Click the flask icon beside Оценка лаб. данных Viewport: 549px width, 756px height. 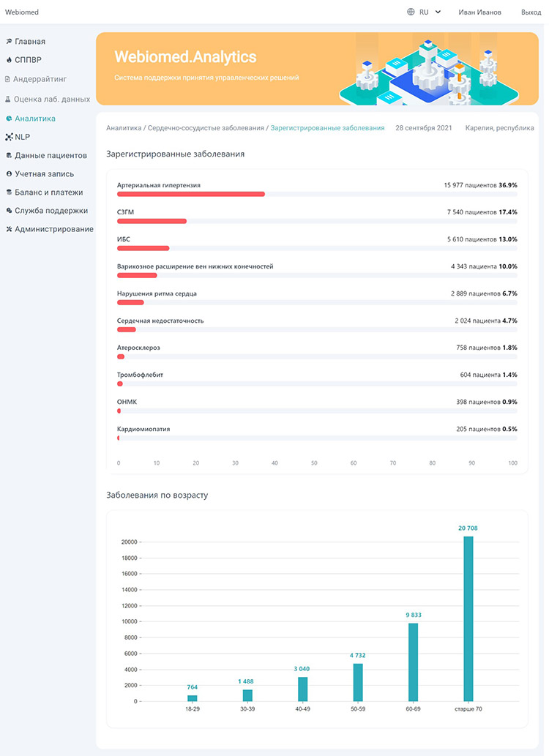(8, 100)
